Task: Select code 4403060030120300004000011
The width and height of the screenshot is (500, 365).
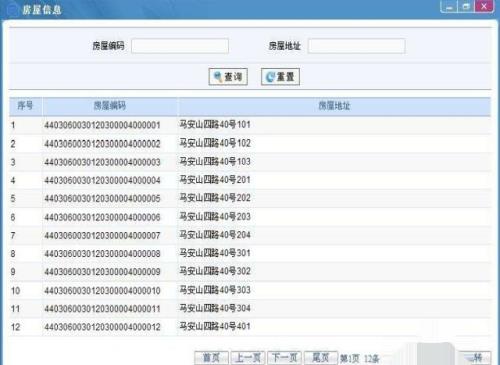Action: (102, 309)
